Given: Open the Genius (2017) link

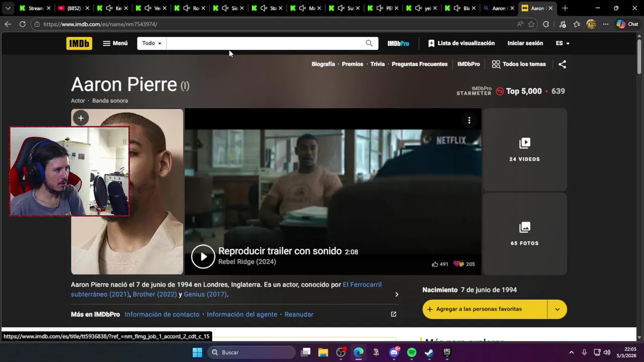Looking at the screenshot, I should (205, 295).
